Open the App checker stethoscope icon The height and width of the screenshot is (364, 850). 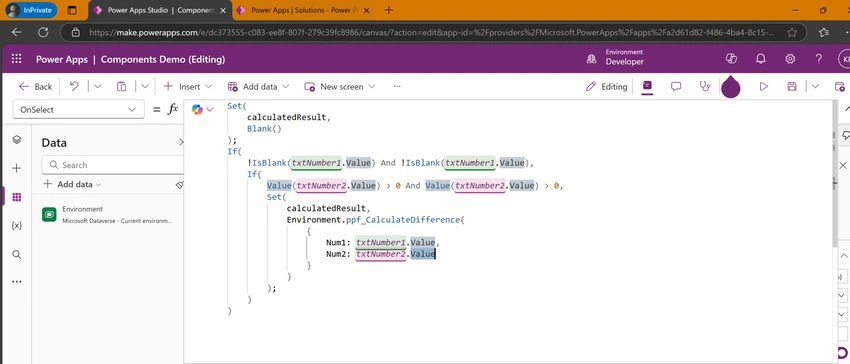[x=705, y=86]
